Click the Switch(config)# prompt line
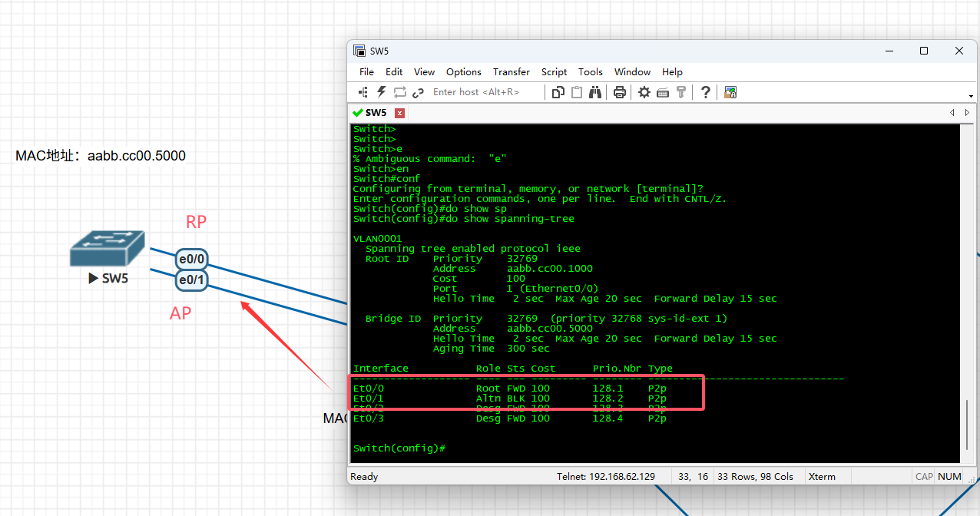Viewport: 980px width, 516px height. pos(399,448)
